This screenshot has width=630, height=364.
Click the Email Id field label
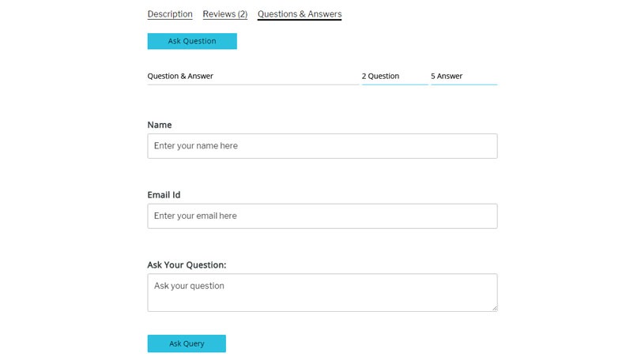[x=164, y=195]
